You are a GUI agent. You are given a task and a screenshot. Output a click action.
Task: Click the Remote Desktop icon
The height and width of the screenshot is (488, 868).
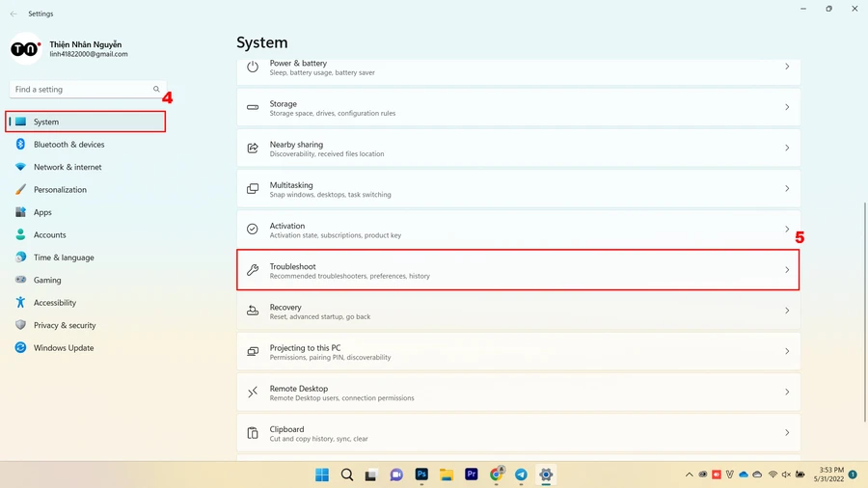(x=253, y=393)
